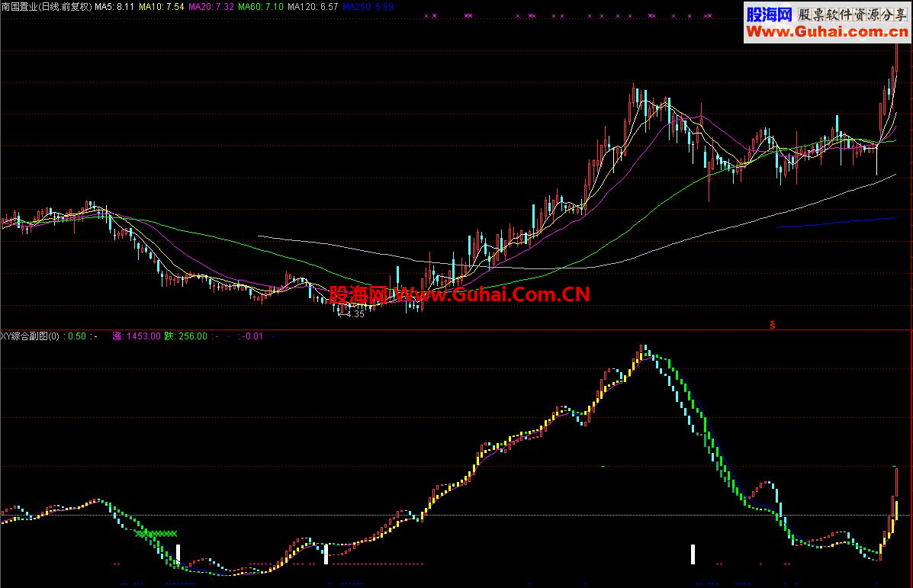Click the green 0.50 indicator value
The width and height of the screenshot is (913, 588).
[77, 336]
